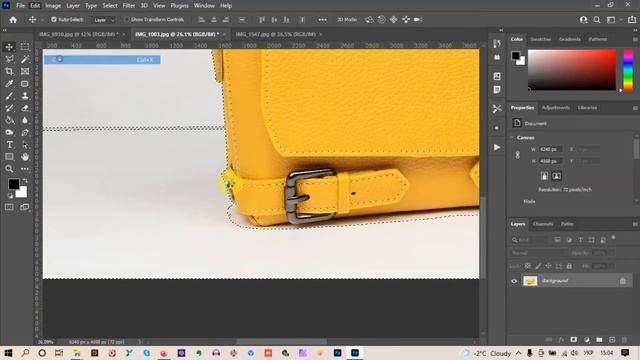Image resolution: width=640 pixels, height=360 pixels.
Task: Switch to the Channels tab
Action: click(x=543, y=224)
